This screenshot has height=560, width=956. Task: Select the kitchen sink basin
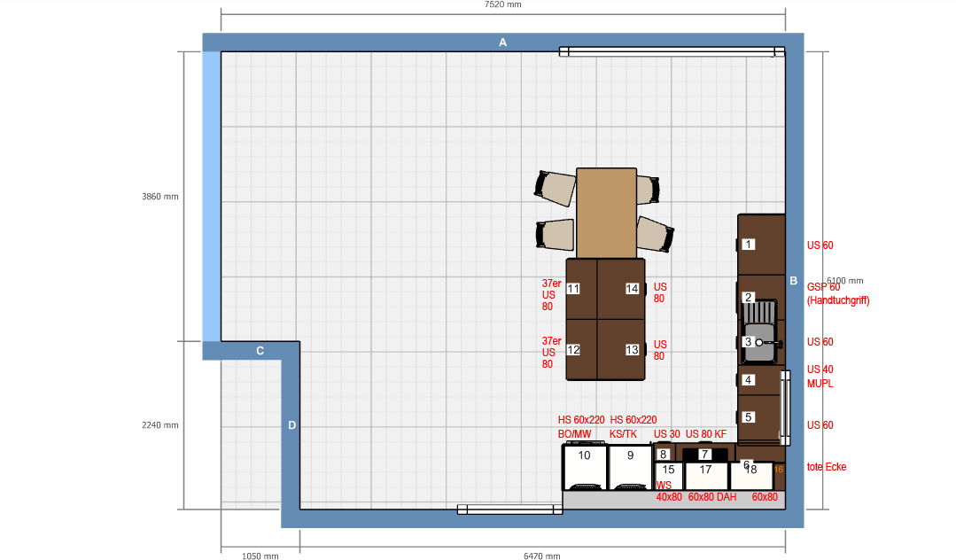[x=758, y=331]
